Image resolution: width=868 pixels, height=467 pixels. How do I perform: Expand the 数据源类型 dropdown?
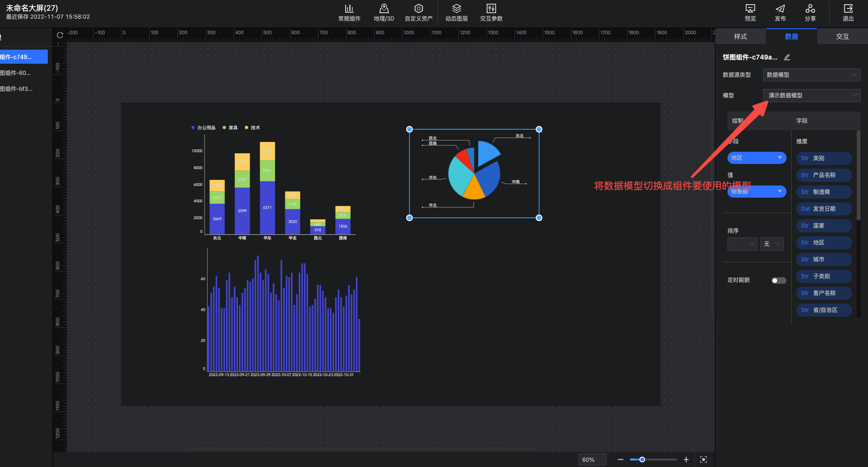[811, 75]
